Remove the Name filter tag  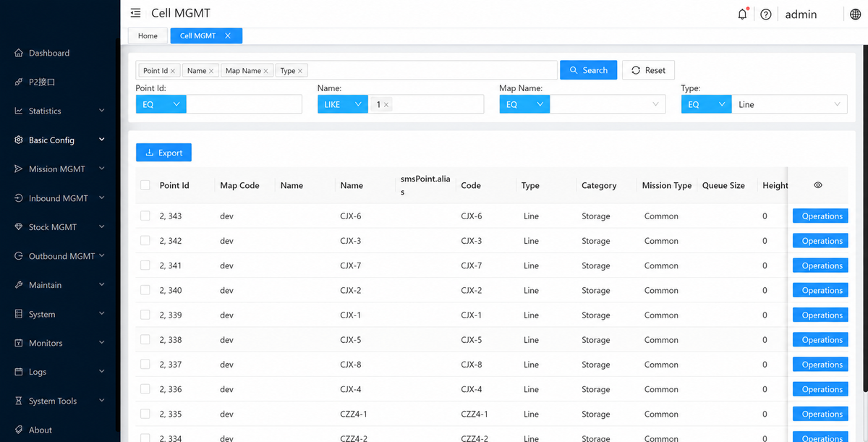point(211,71)
